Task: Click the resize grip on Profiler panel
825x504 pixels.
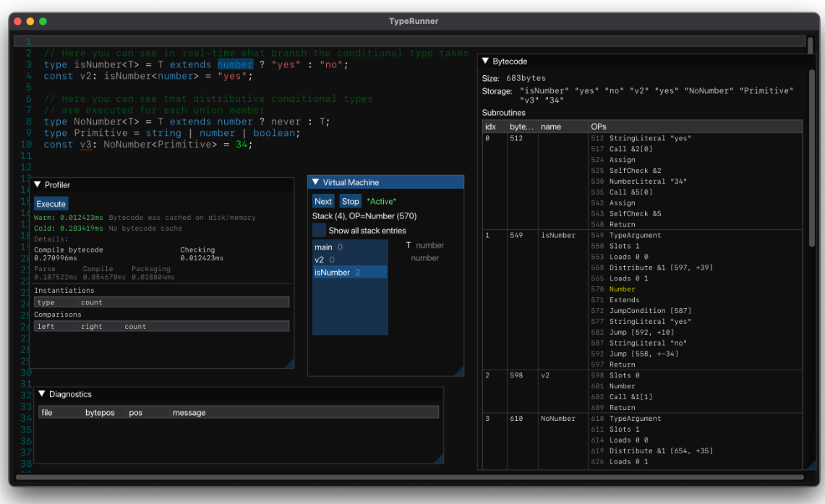Action: click(289, 364)
